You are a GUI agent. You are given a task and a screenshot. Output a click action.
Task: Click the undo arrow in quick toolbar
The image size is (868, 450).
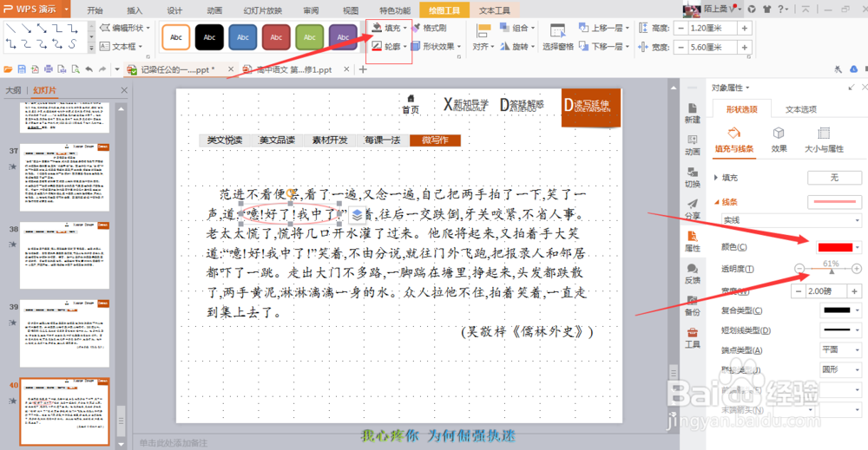(x=89, y=69)
